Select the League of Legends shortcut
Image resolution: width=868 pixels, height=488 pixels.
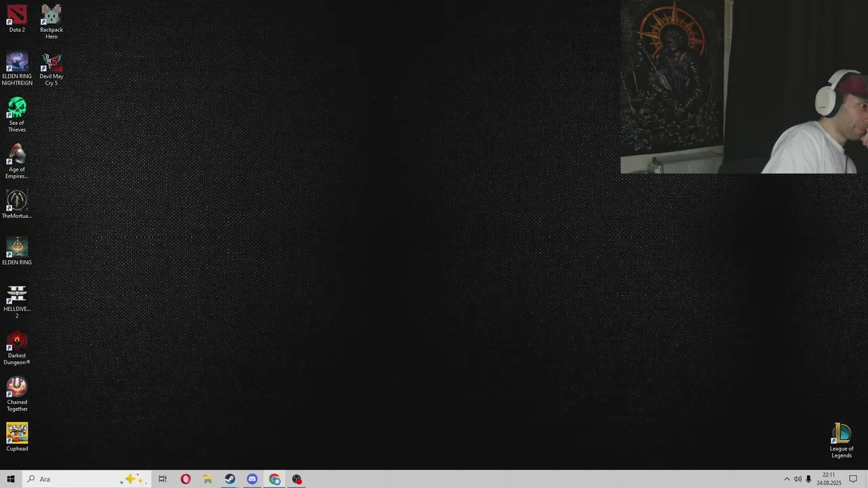[842, 441]
